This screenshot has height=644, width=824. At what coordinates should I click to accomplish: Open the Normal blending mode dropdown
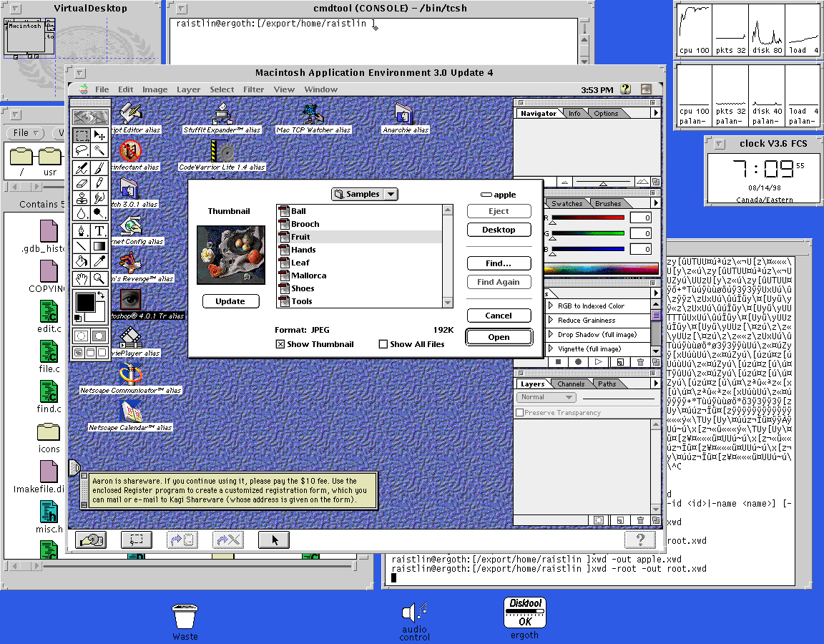coord(546,397)
